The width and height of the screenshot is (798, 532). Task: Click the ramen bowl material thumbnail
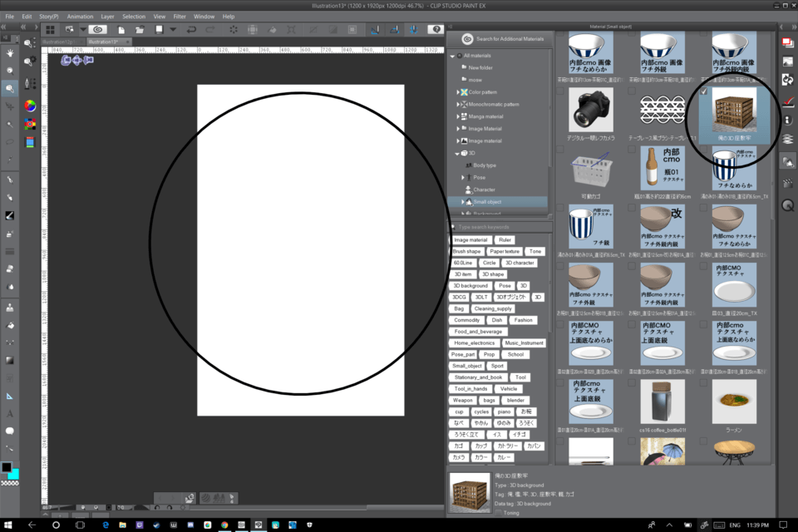(734, 401)
